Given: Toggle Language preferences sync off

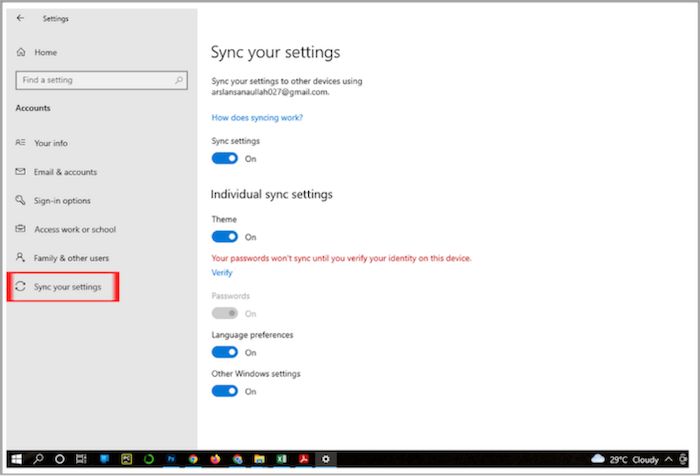Looking at the screenshot, I should (x=225, y=352).
